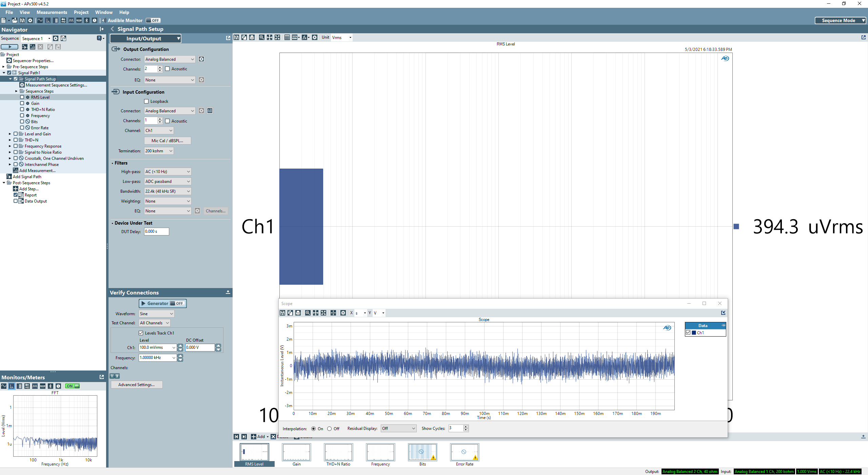Enable Acoustic for input configuration
Viewport: 868px width, 475px height.
pos(167,121)
